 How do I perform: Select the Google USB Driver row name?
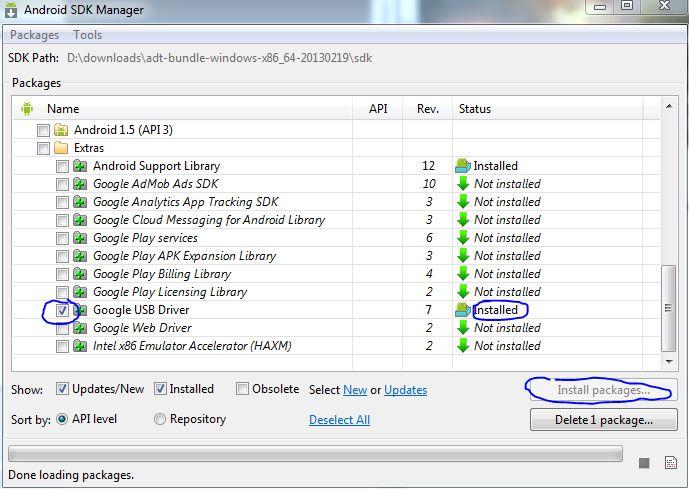(x=141, y=310)
